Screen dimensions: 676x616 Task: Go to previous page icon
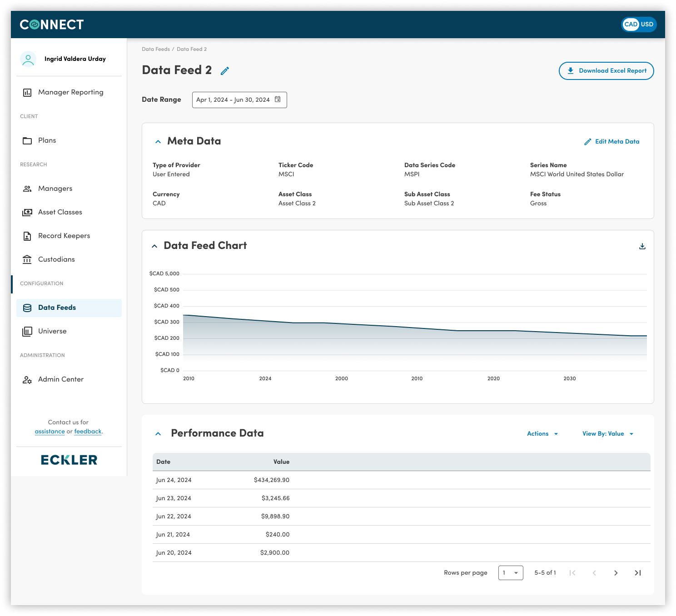594,573
